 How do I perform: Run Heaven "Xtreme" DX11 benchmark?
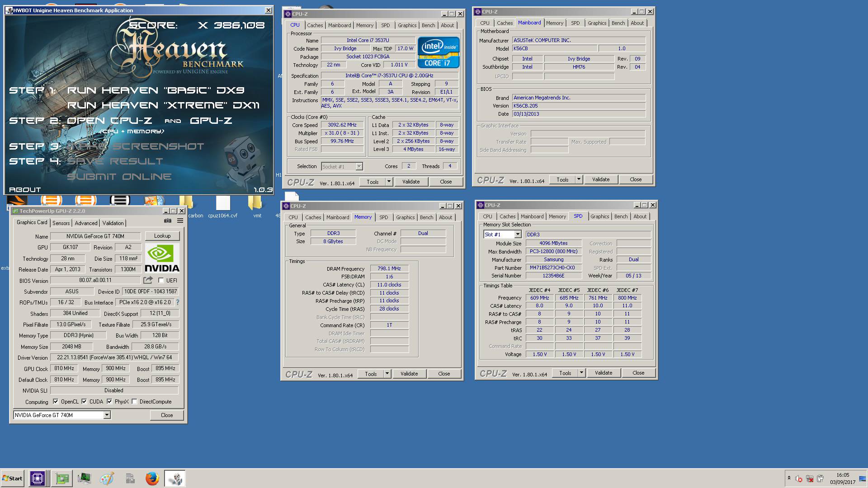tap(163, 105)
